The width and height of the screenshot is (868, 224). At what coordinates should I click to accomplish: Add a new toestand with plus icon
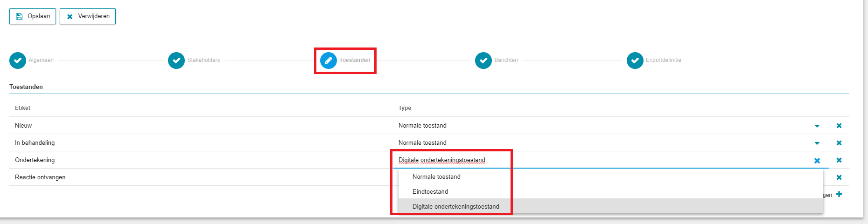839,194
